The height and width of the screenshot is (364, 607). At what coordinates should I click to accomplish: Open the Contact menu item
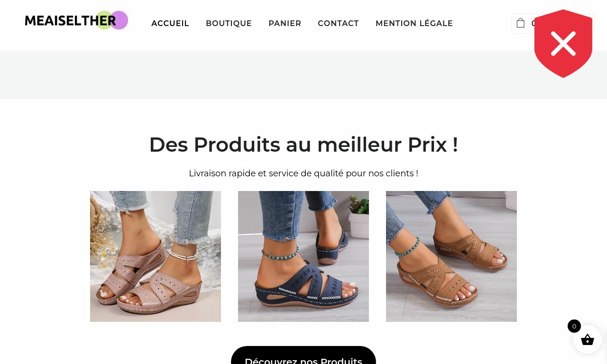click(x=338, y=23)
